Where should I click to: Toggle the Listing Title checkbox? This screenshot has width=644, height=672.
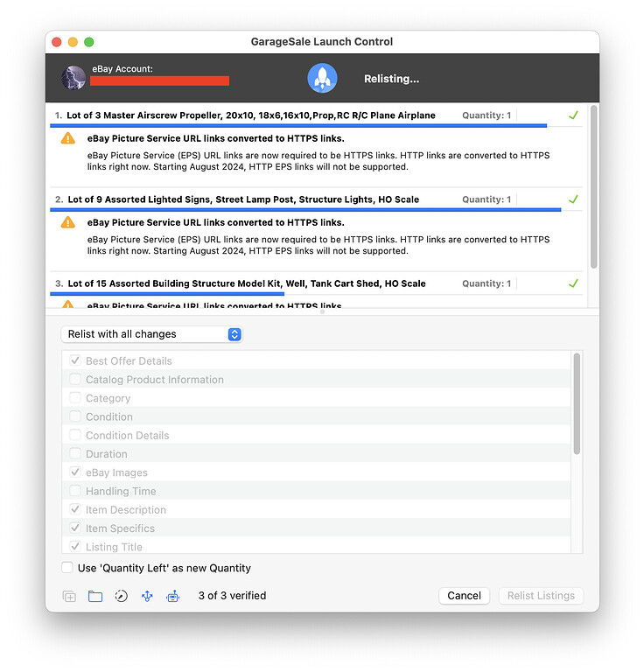pos(75,546)
